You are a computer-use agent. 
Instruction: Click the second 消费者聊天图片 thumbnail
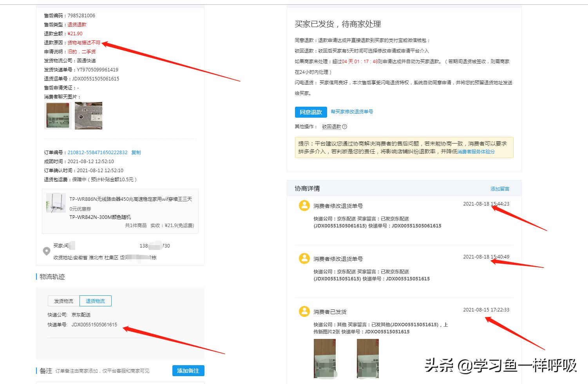coord(88,116)
